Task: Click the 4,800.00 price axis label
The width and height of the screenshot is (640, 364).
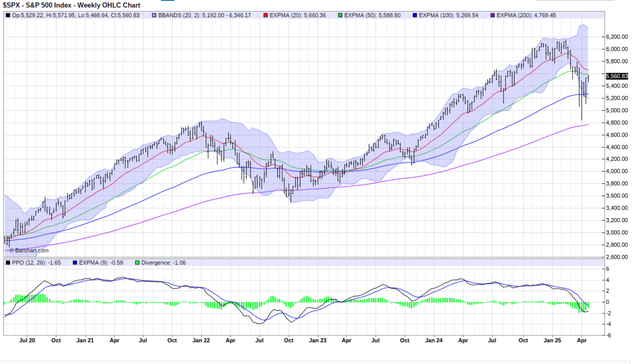Action: click(x=616, y=122)
